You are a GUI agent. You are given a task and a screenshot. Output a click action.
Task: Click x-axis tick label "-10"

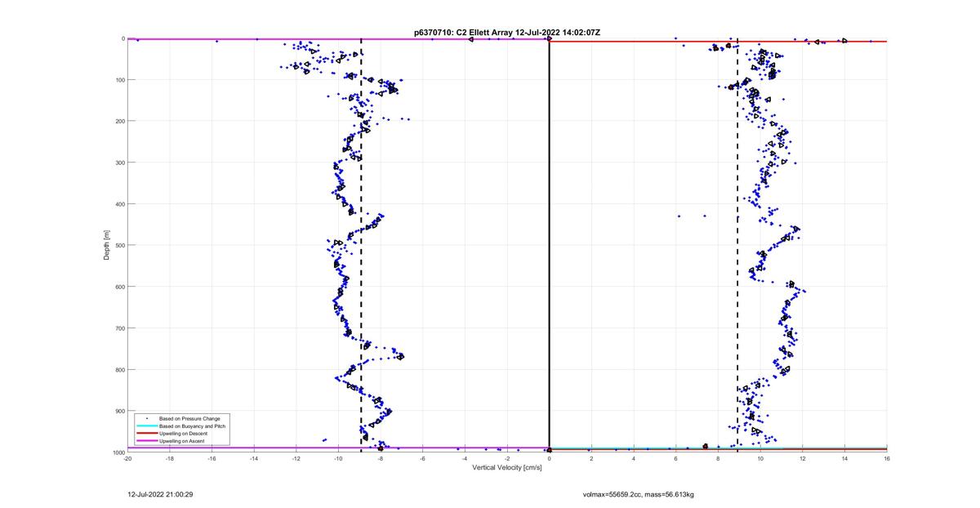(338, 459)
